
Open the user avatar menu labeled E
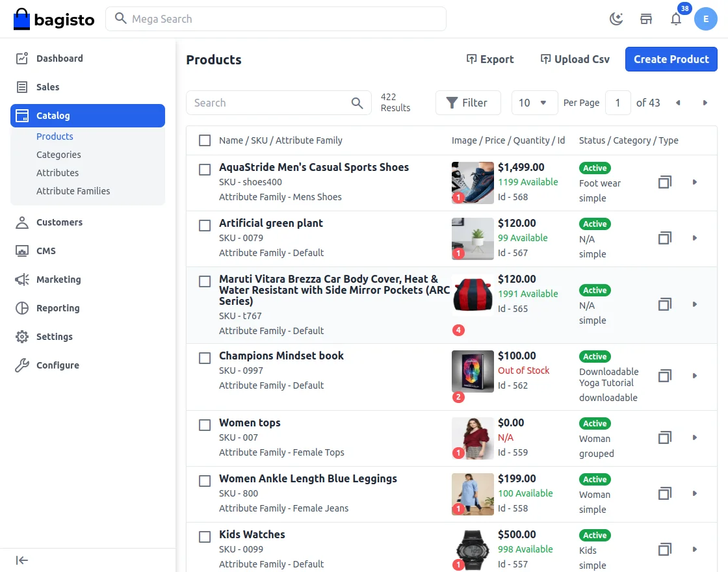706,19
